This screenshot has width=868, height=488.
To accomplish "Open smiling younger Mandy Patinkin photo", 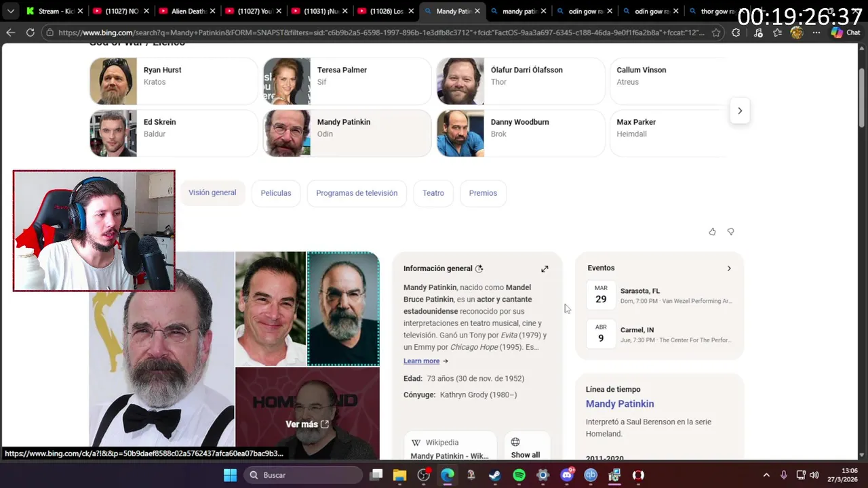I will (271, 308).
